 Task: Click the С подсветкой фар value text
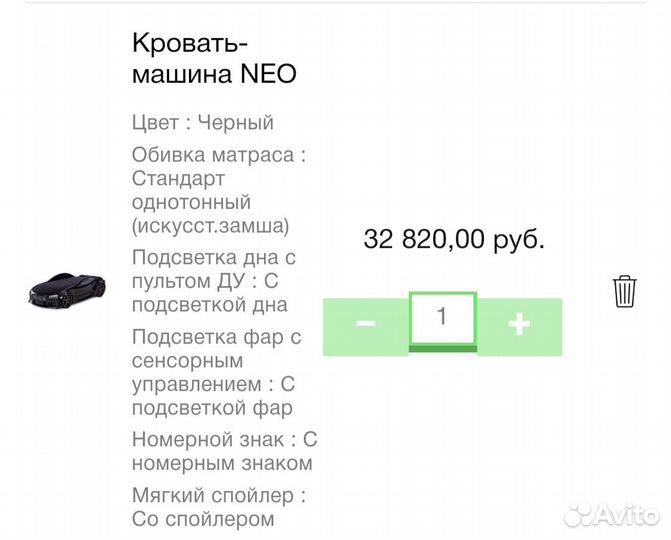tap(212, 408)
